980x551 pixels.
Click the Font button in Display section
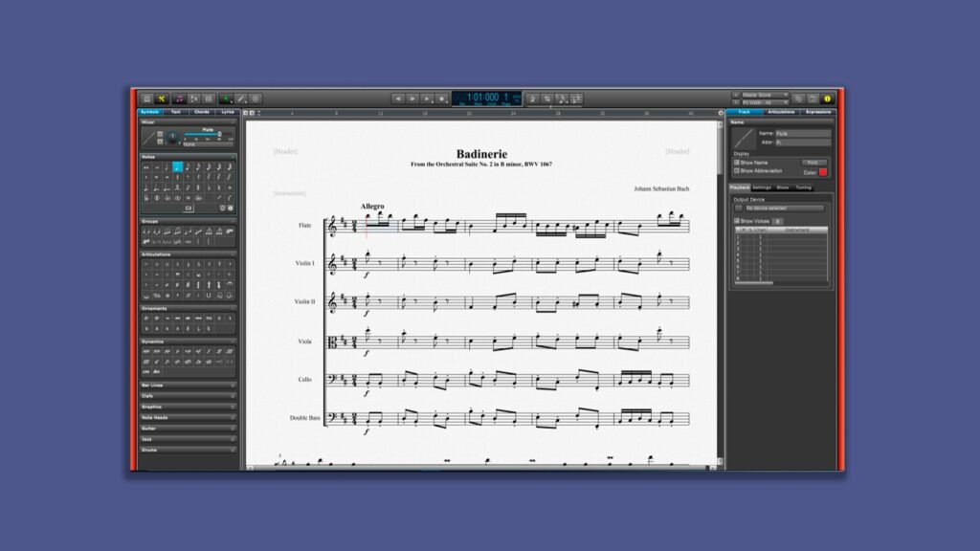point(813,163)
